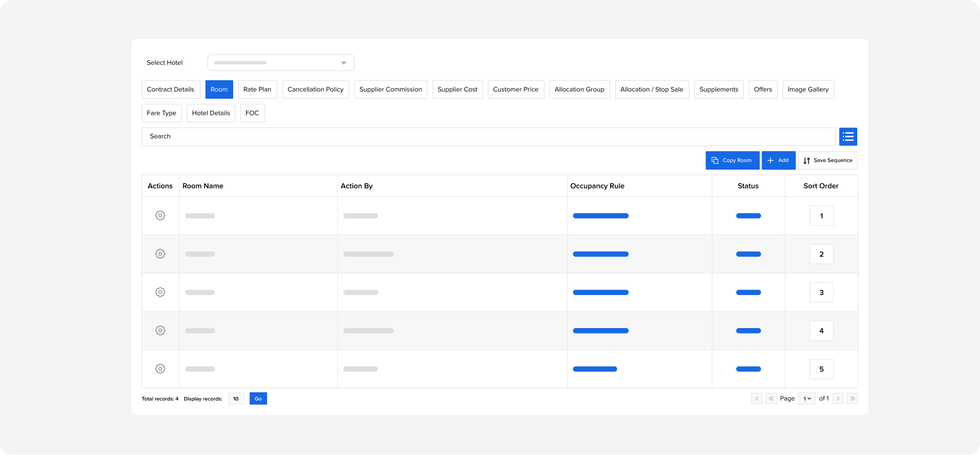Open the Image Gallery tab
Viewport: 980px width, 455px height.
[808, 89]
